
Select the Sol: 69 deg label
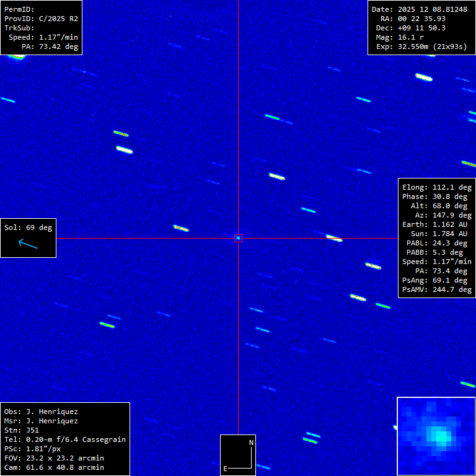point(28,227)
